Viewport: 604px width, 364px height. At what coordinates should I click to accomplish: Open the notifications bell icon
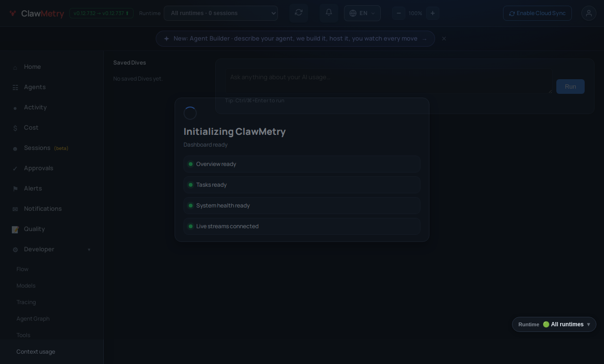[329, 13]
